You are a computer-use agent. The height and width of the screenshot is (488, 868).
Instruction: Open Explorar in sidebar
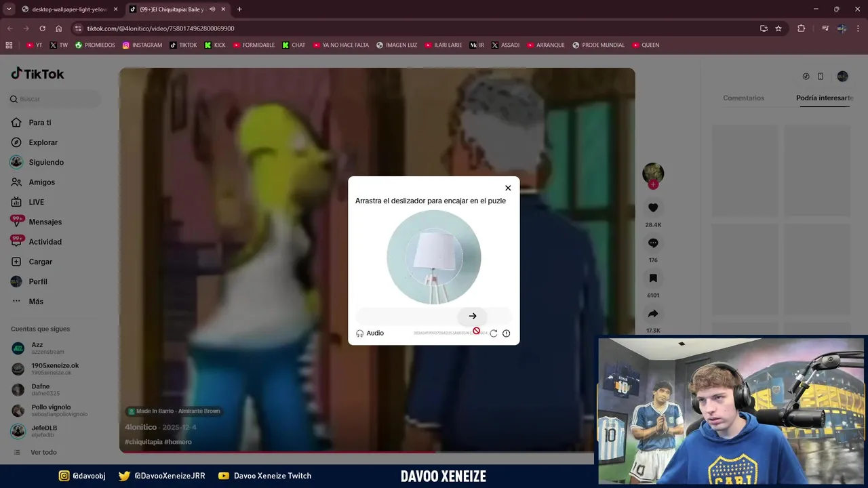tap(43, 142)
